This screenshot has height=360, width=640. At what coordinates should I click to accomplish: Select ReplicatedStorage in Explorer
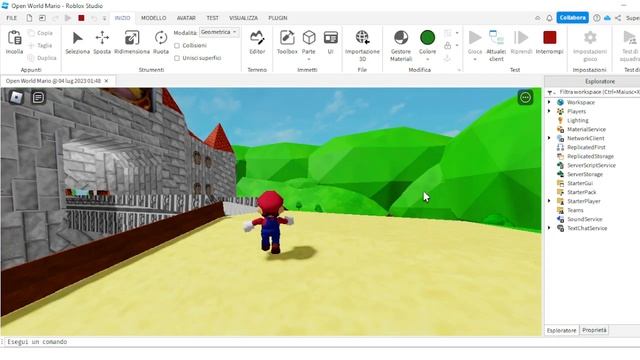click(x=590, y=156)
